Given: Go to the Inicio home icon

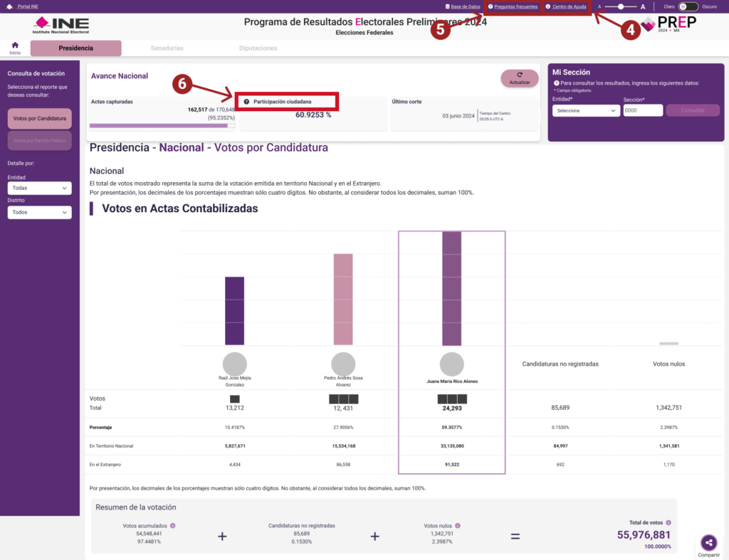Looking at the screenshot, I should [15, 46].
